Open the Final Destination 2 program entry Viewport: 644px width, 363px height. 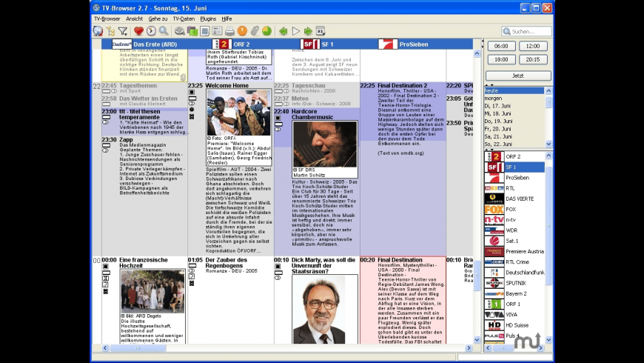403,111
